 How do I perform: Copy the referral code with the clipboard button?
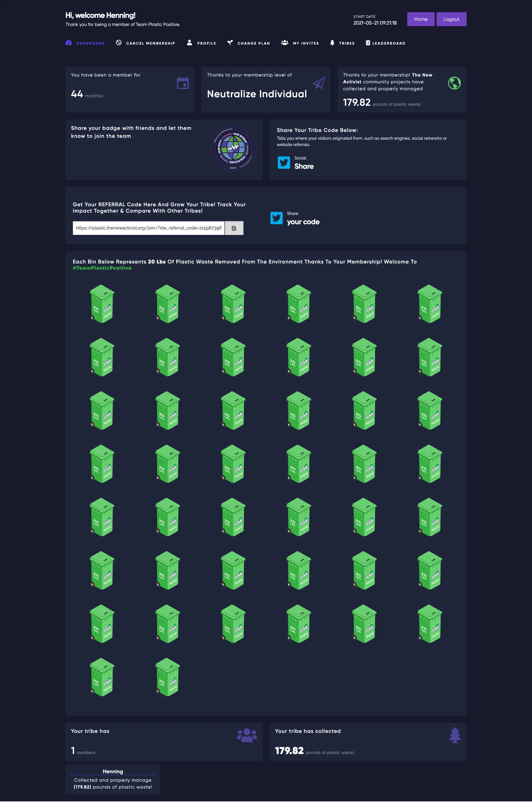click(234, 228)
